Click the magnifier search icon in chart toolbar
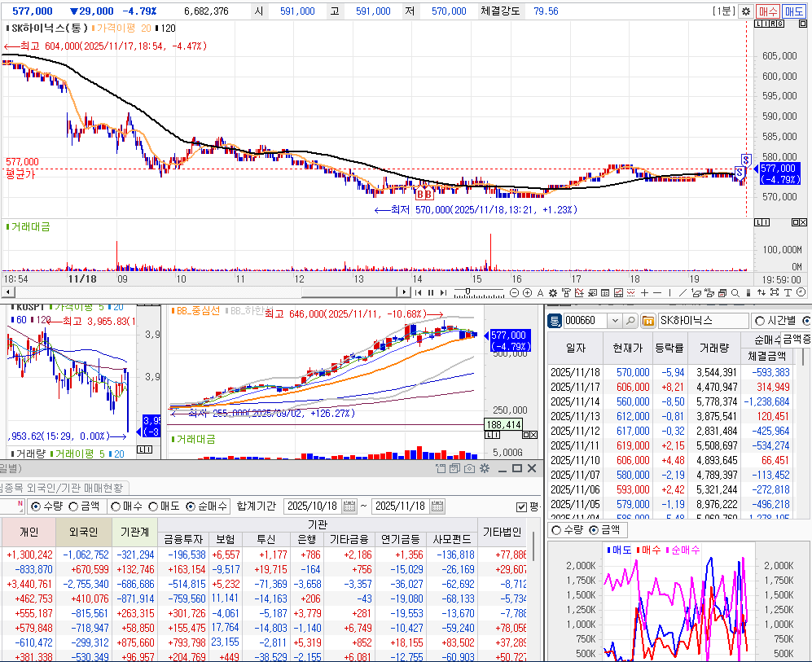The image size is (812, 662). pos(735,292)
